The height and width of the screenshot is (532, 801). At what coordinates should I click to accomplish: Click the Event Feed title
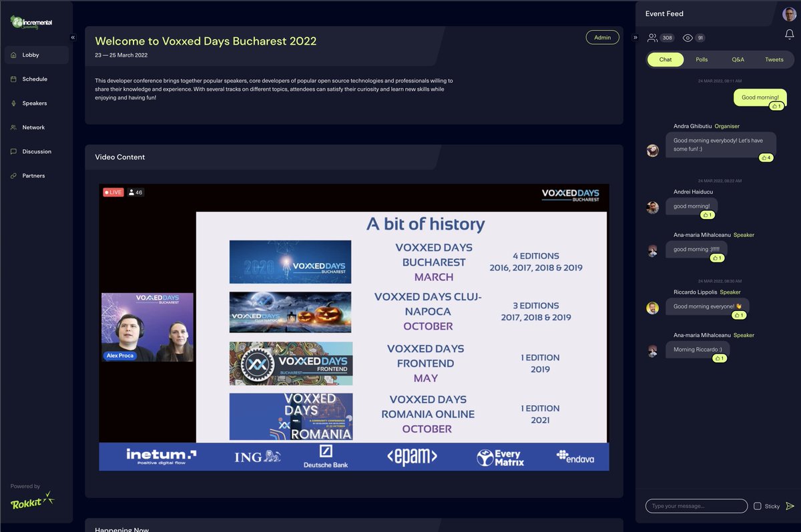click(x=664, y=13)
